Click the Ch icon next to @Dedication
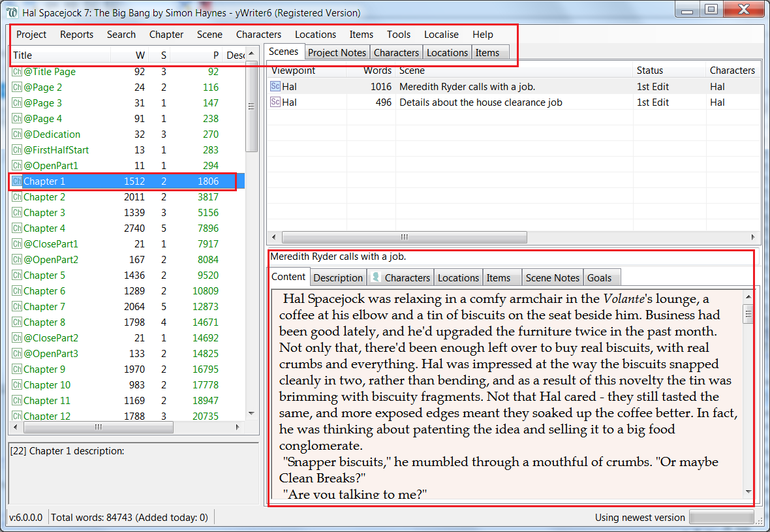This screenshot has height=532, width=770. click(17, 134)
